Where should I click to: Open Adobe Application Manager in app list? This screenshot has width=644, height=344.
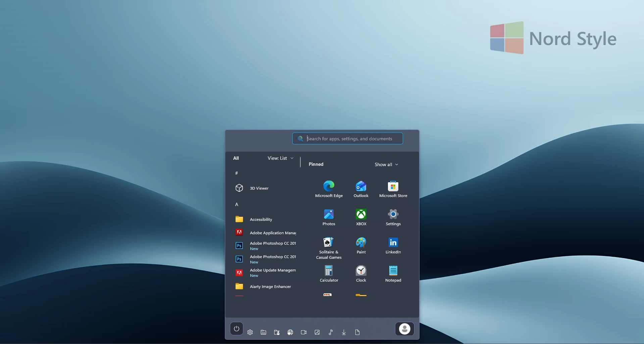tap(264, 233)
